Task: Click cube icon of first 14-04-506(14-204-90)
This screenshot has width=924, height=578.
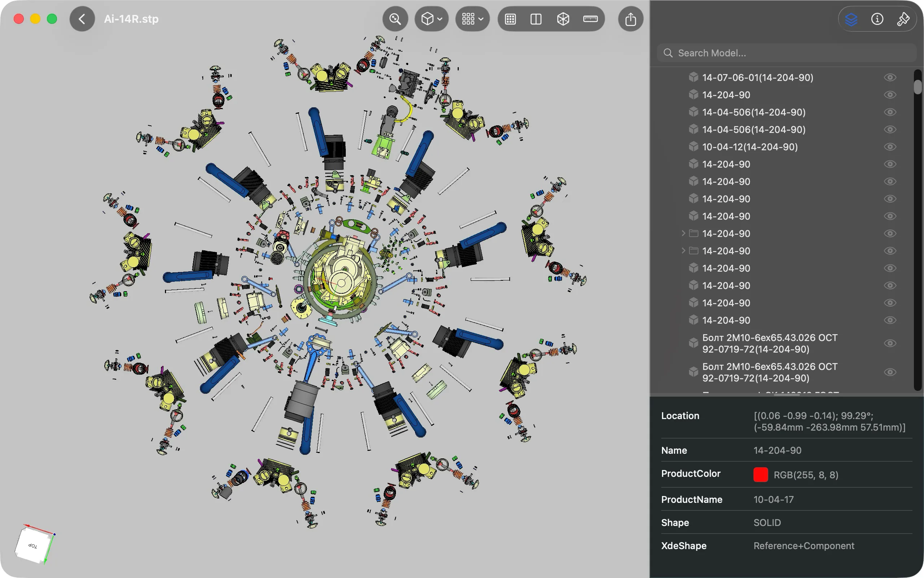Action: coord(693,112)
